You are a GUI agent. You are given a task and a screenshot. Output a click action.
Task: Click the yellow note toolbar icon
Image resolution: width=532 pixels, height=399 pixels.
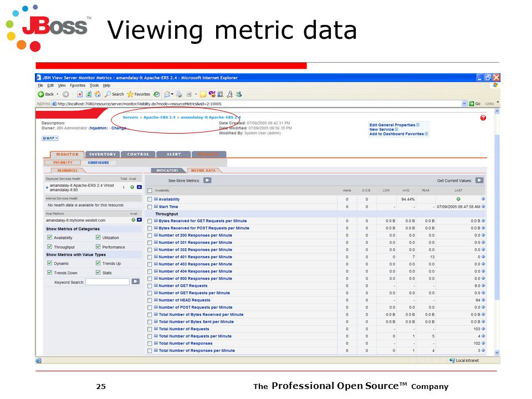click(x=203, y=94)
